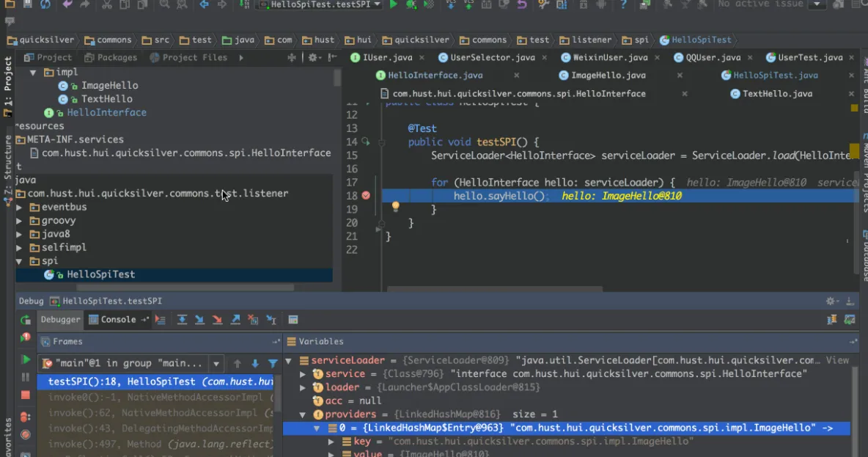Click the previous frame up arrow

pyautogui.click(x=238, y=363)
